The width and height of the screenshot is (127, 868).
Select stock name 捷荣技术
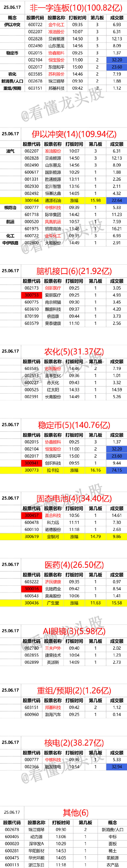tap(53, 655)
